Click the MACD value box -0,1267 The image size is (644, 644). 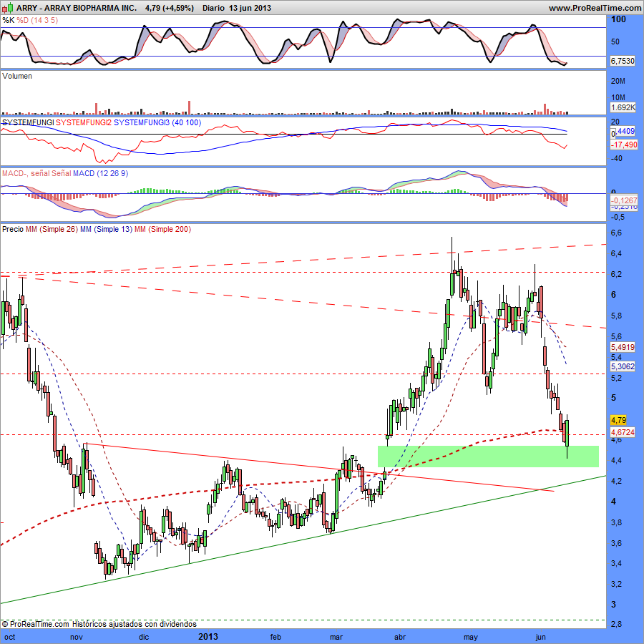click(x=624, y=200)
